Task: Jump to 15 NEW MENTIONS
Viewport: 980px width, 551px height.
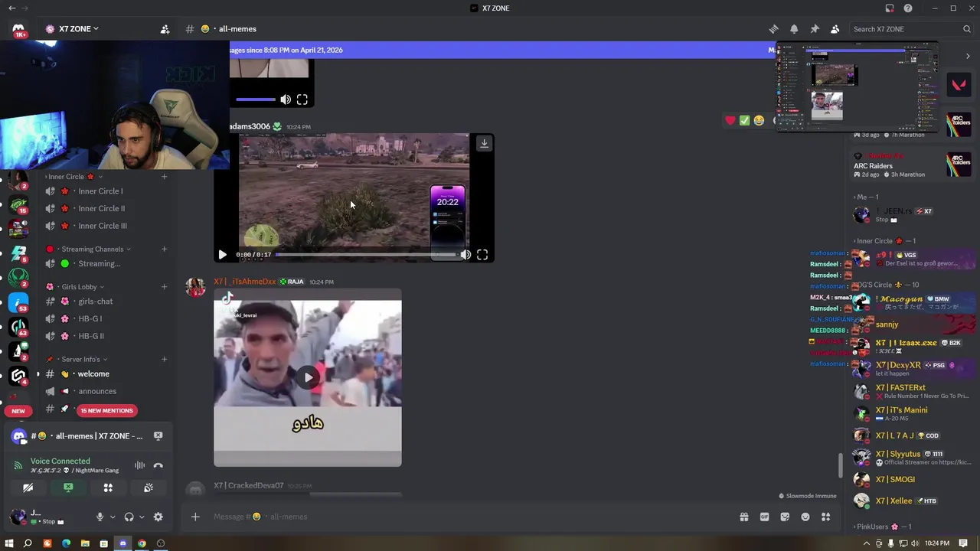Action: point(106,411)
